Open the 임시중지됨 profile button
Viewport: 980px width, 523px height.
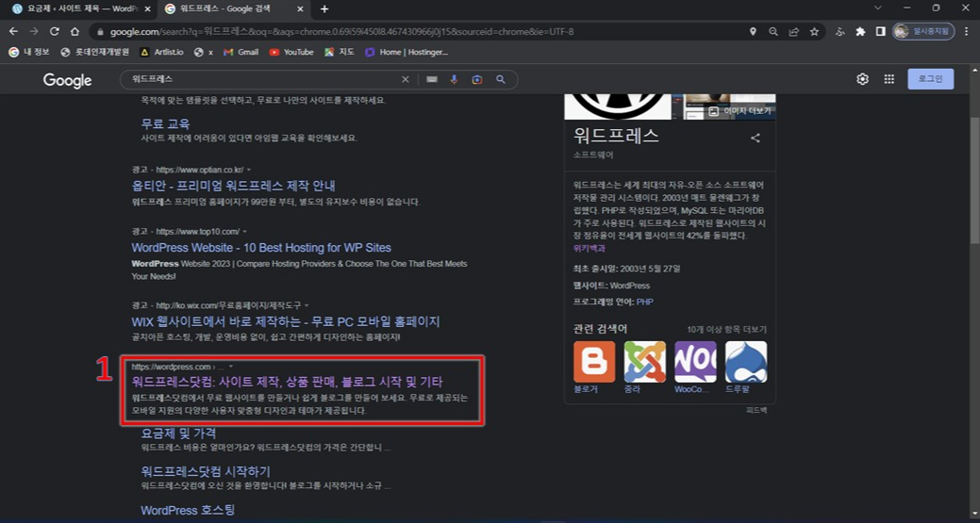click(923, 31)
